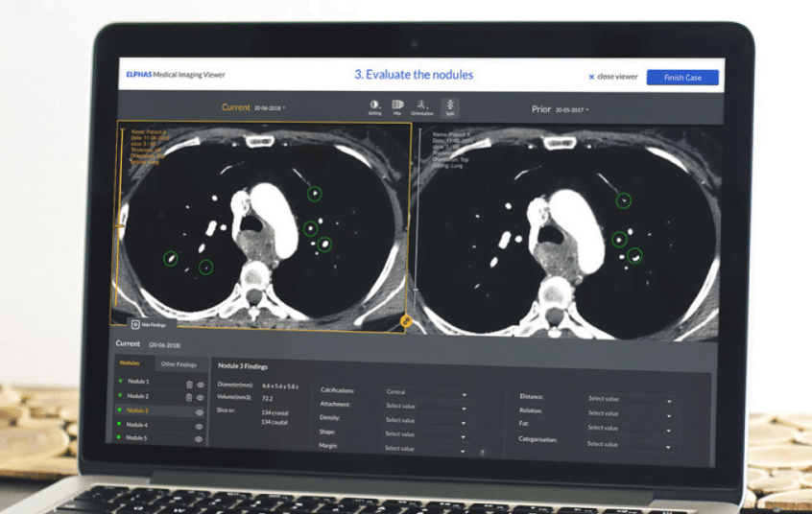Select the Nodules tab
The width and height of the screenshot is (812, 514).
[130, 362]
